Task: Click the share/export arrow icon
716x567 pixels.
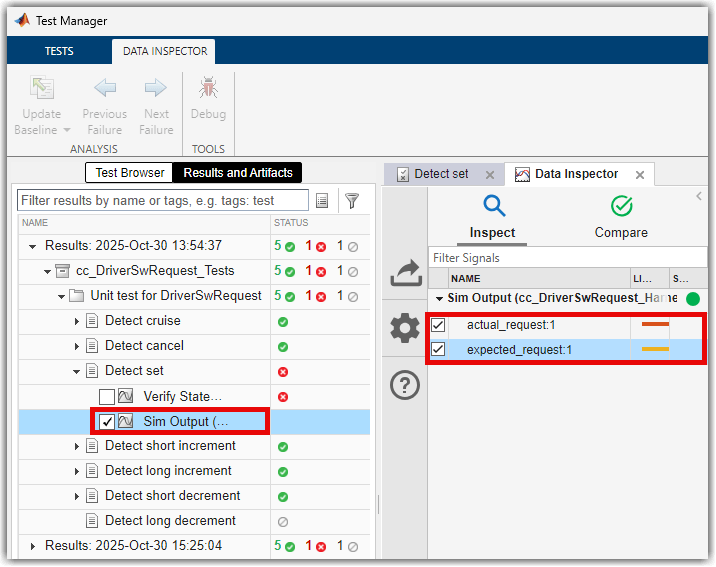Action: [x=405, y=273]
